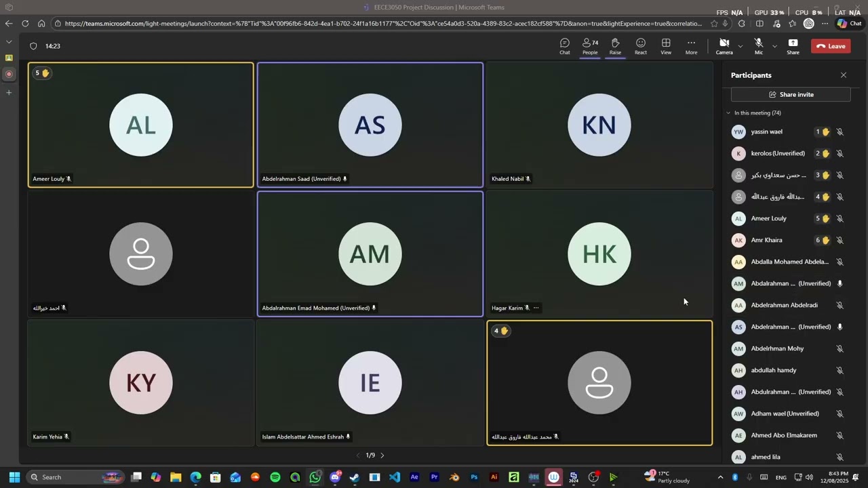Select Karim Yehia video tile

[141, 383]
